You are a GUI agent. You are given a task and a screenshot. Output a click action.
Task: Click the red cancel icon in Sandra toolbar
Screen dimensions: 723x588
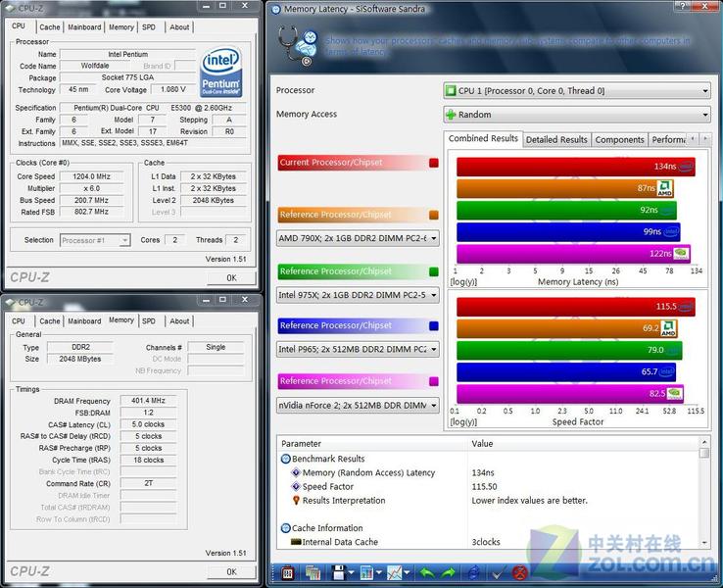(x=519, y=573)
